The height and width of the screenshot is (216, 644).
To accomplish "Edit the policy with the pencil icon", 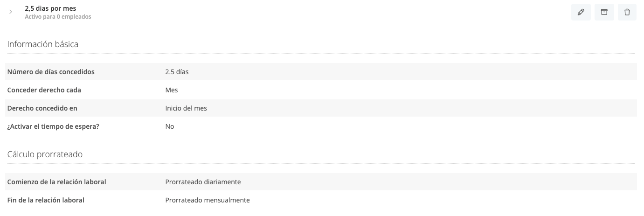I will tap(581, 13).
